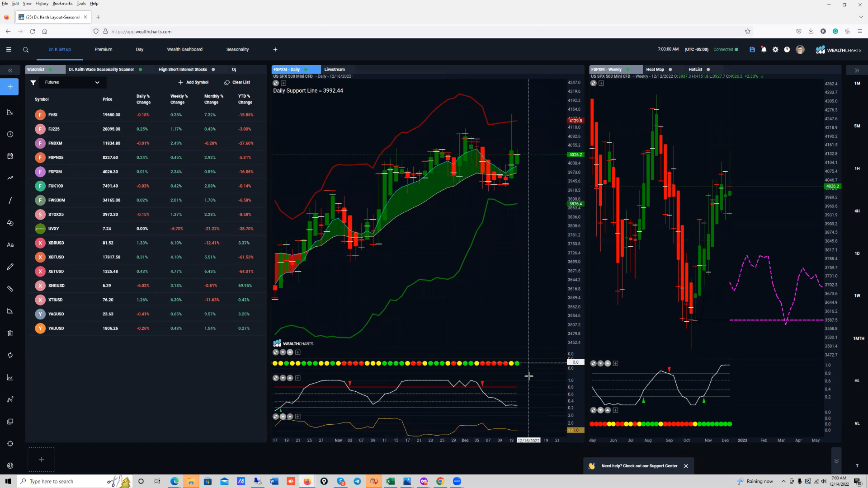
Task: Open the clock history tool
Action: [10, 134]
